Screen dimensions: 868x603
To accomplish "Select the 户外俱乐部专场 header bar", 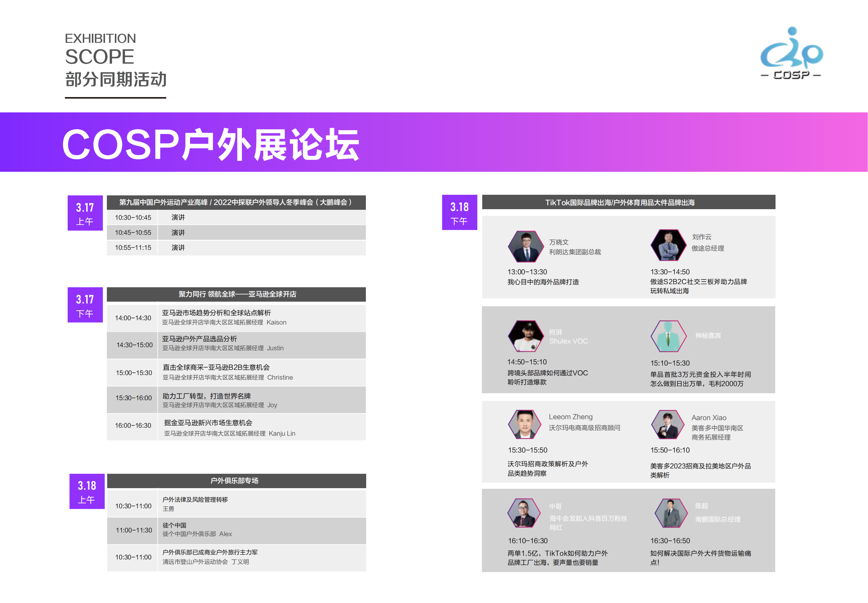I will [x=236, y=481].
